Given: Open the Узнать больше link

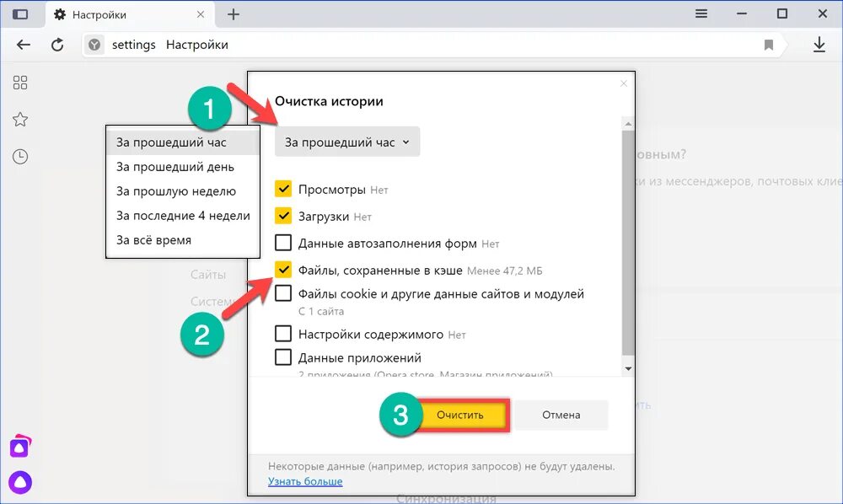Looking at the screenshot, I should pyautogui.click(x=305, y=481).
